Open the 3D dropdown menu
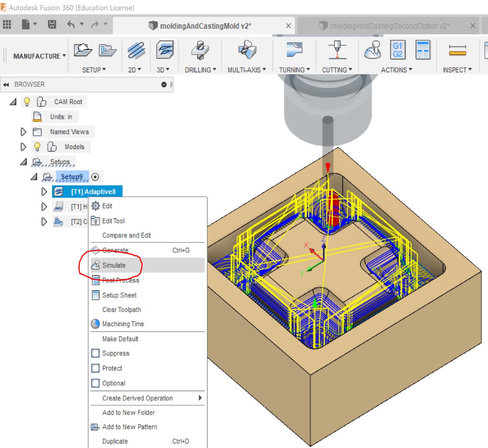Viewport: 488px width, 448px height. 163,70
